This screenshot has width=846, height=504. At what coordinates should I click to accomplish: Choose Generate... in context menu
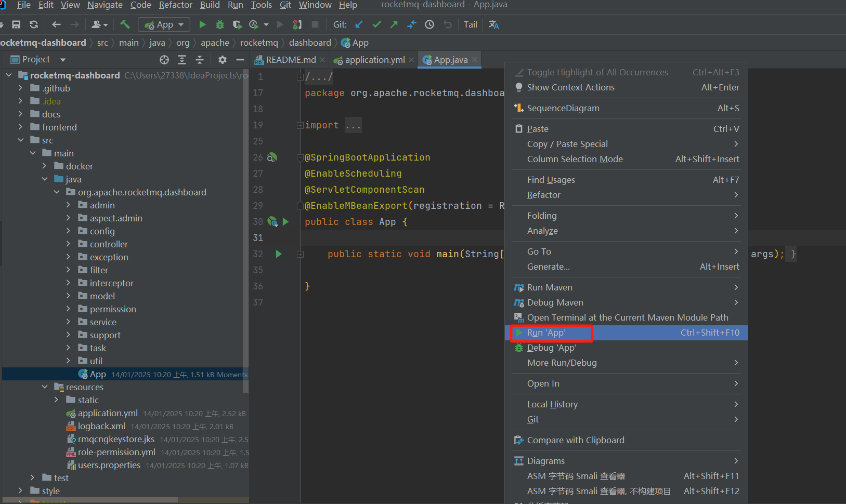click(626, 267)
